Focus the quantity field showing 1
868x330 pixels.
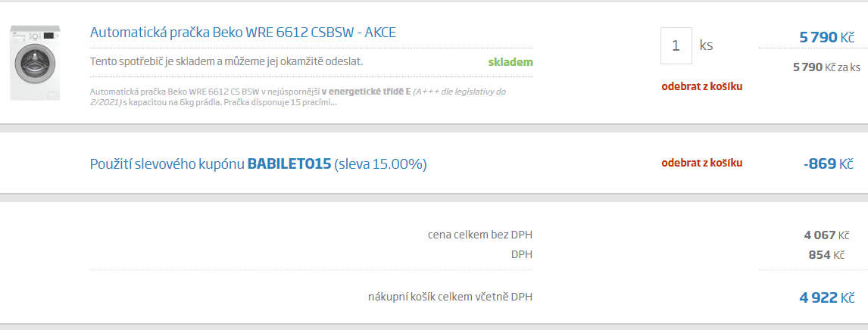pyautogui.click(x=676, y=46)
